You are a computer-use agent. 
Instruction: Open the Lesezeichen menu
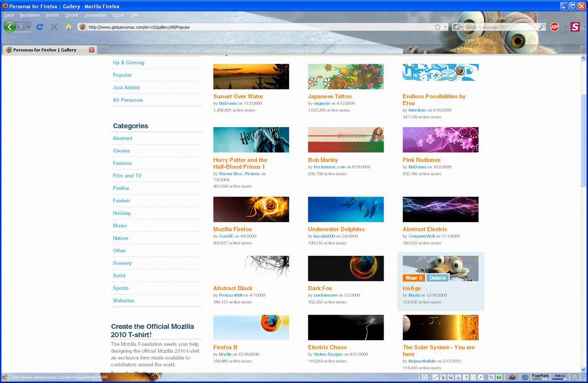point(96,15)
